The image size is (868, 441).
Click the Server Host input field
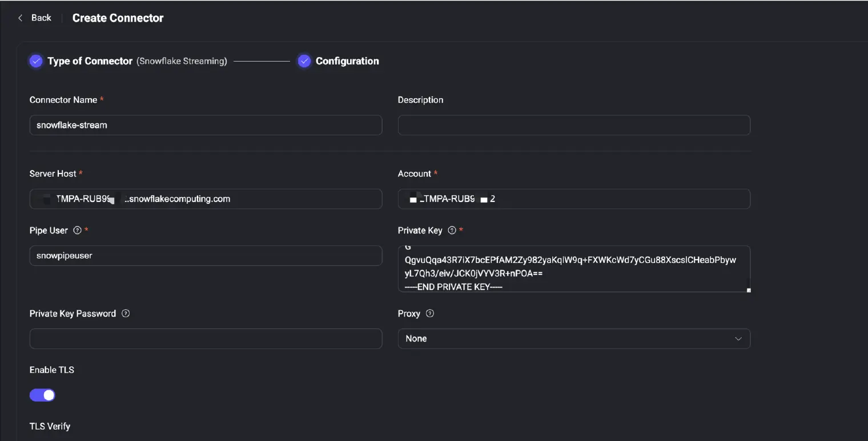206,199
